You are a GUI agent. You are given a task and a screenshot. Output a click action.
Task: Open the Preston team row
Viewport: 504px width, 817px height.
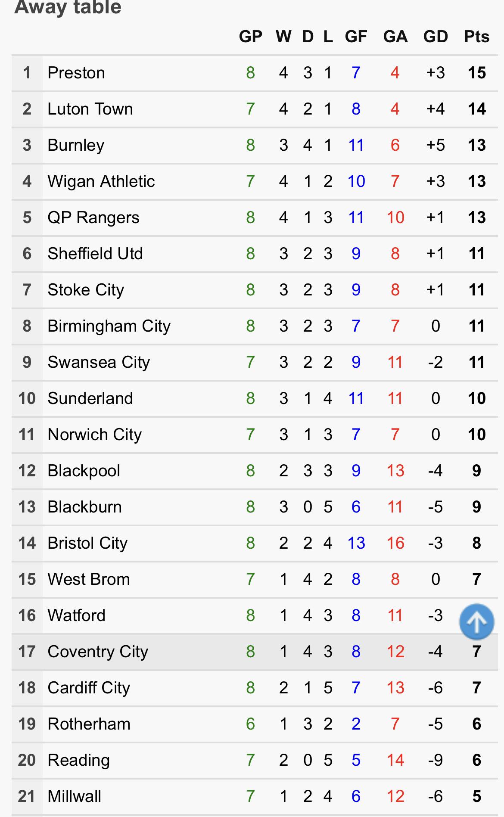[255, 73]
